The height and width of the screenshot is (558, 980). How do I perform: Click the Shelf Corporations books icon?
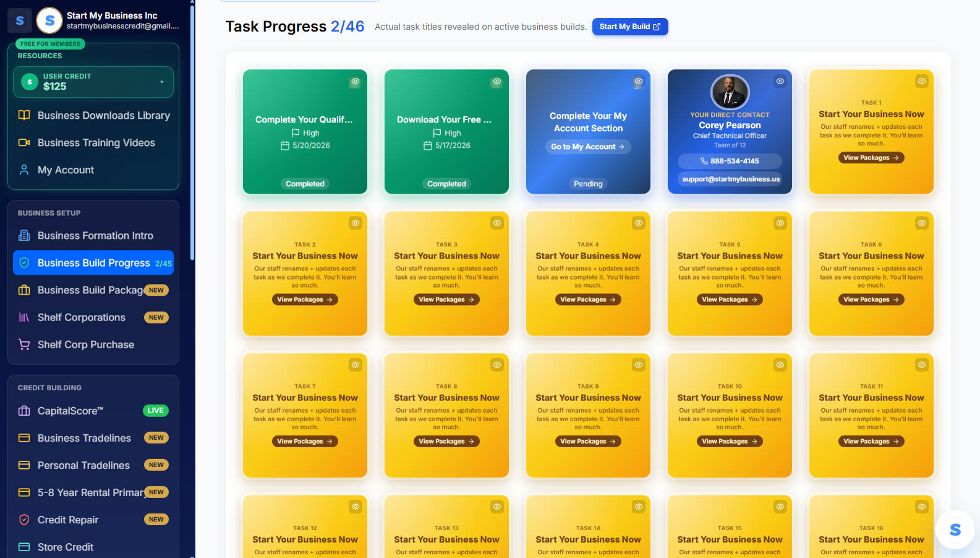click(x=24, y=317)
